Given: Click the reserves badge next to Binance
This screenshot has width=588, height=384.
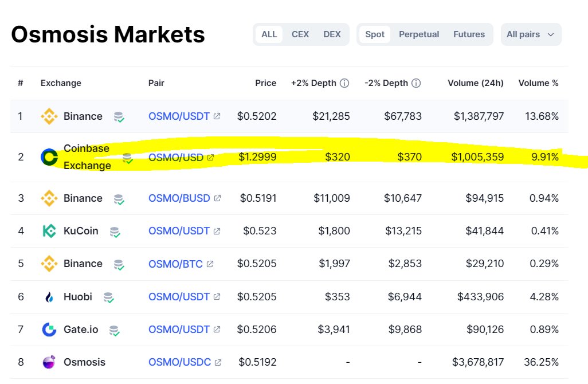Looking at the screenshot, I should click(x=119, y=116).
